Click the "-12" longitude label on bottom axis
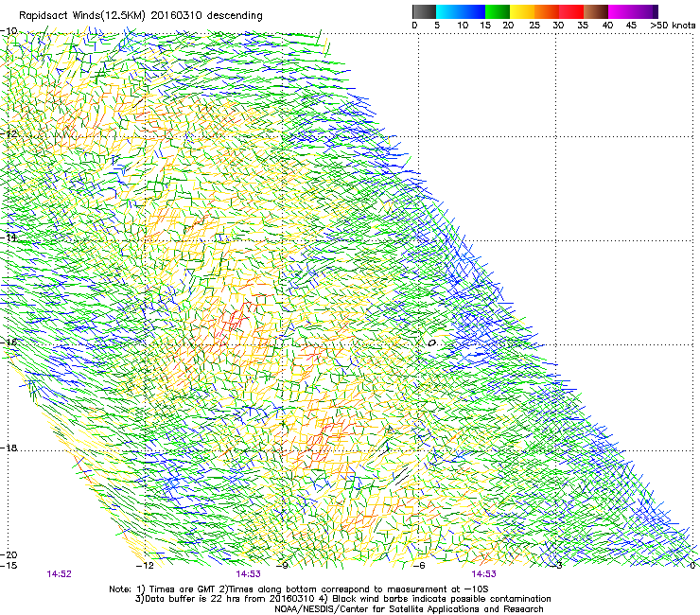This screenshot has width=700, height=615. 145,566
